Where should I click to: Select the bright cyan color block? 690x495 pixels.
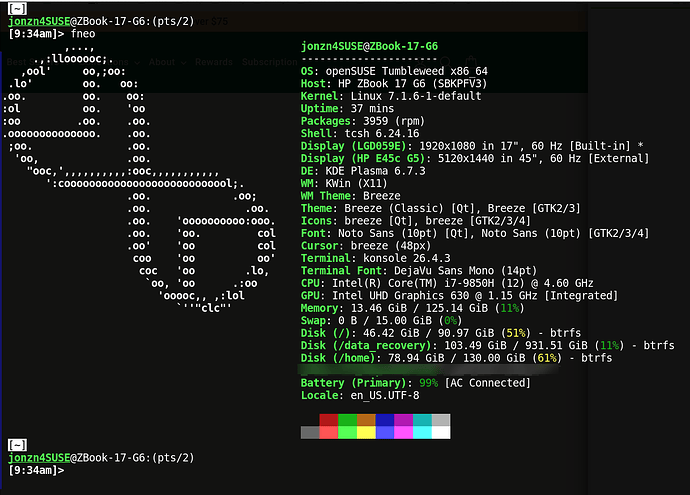coord(422,433)
